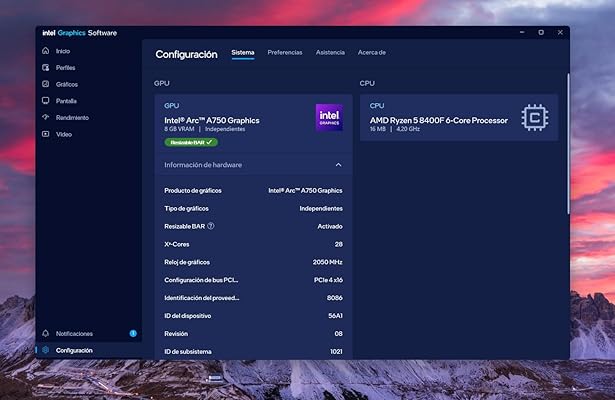Open the Acerca de tab
The width and height of the screenshot is (615, 400).
pyautogui.click(x=371, y=53)
